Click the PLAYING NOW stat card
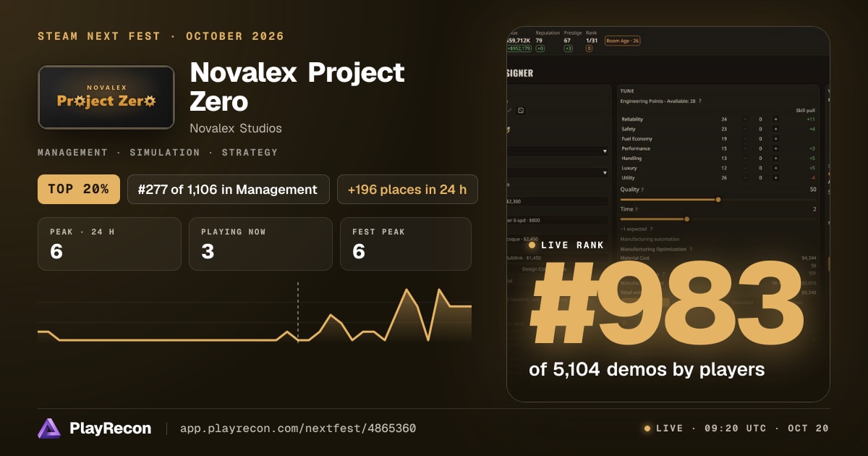 point(260,244)
